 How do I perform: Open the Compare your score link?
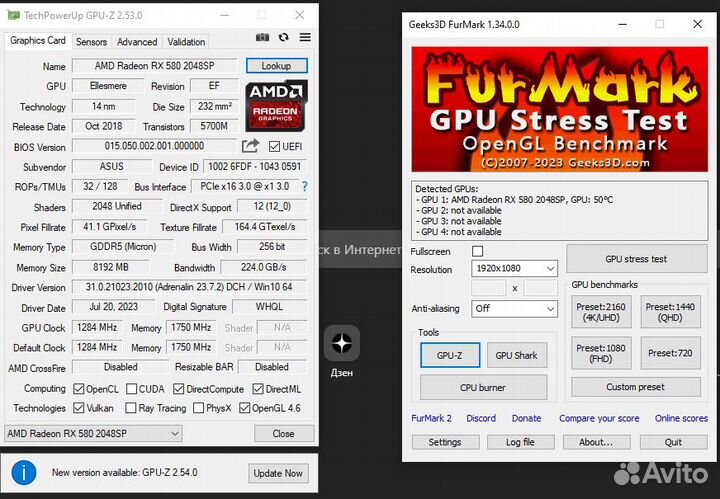[599, 418]
